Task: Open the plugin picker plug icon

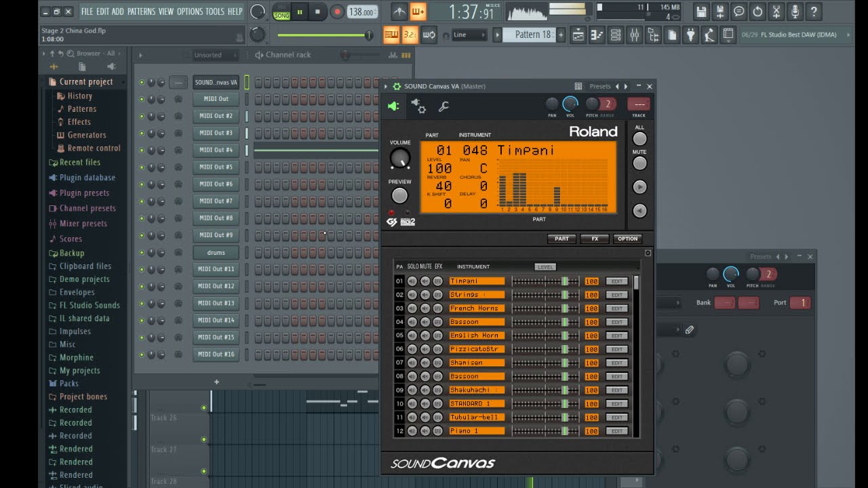Action: tap(690, 35)
